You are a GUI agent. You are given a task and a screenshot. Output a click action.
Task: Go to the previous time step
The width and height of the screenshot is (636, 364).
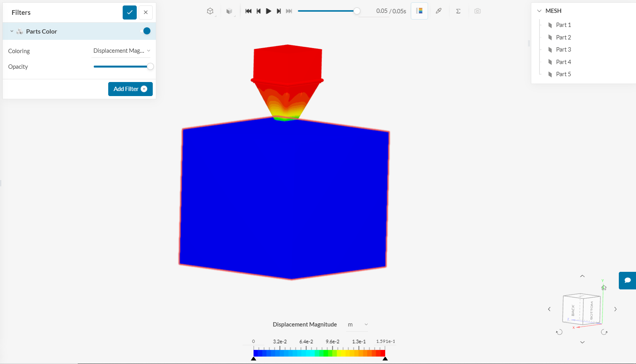259,11
